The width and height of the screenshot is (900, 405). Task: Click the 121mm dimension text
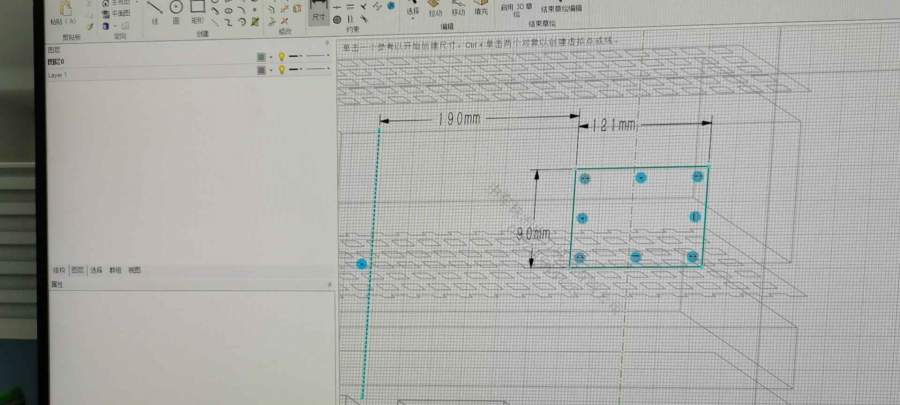point(612,124)
